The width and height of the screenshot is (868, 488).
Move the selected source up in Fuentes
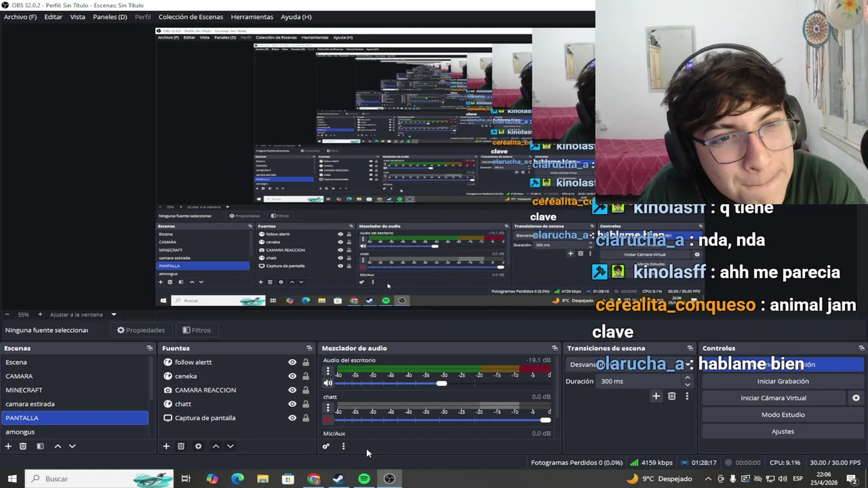pyautogui.click(x=216, y=446)
